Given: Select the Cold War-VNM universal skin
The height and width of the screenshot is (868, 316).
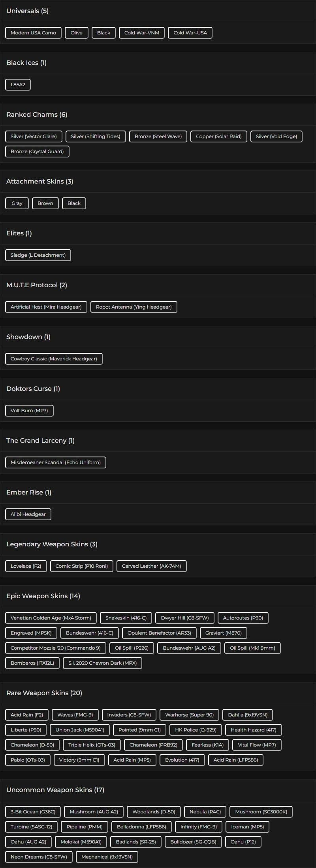Looking at the screenshot, I should pyautogui.click(x=142, y=33).
